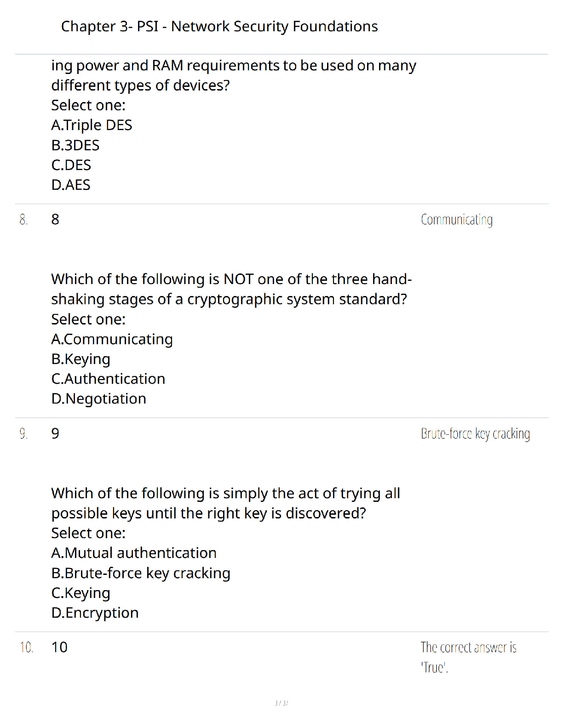Image resolution: width=563 pixels, height=728 pixels.
Task: Select option B.Brute-force key cracking
Action: click(141, 573)
